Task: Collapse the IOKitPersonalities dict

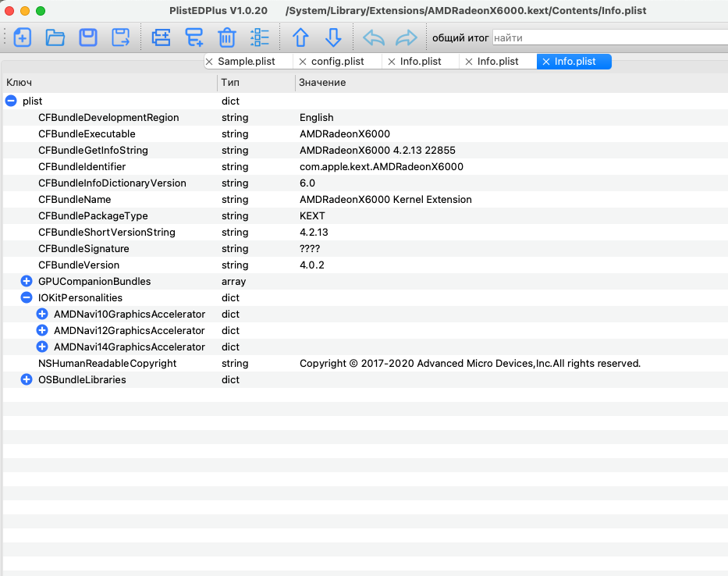Action: (27, 297)
